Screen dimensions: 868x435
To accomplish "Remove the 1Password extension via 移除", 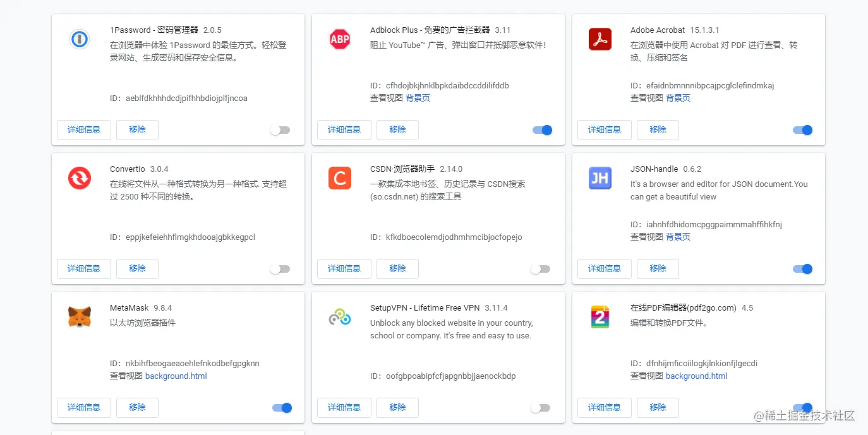I will click(137, 129).
